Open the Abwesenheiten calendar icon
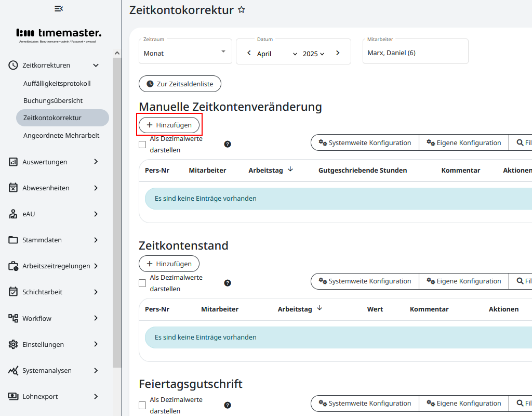532x416 pixels. click(x=14, y=188)
